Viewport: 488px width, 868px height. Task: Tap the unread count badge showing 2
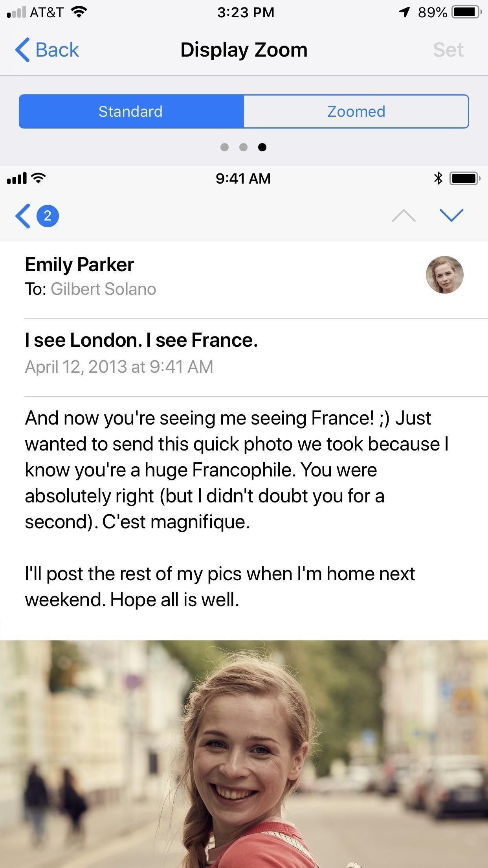[x=48, y=216]
